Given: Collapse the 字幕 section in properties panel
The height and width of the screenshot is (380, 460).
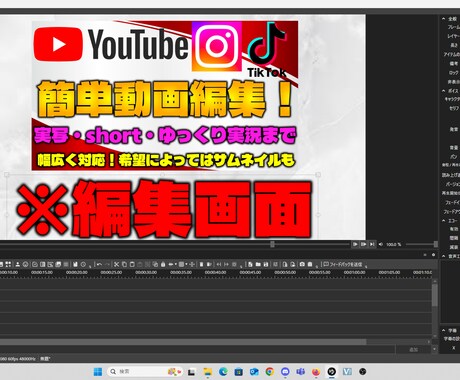Looking at the screenshot, I should click(x=443, y=331).
